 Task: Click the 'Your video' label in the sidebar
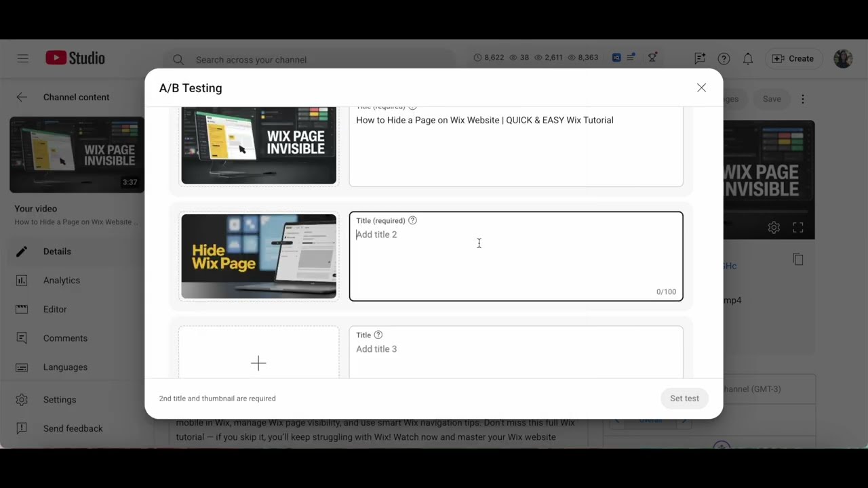[36, 209]
